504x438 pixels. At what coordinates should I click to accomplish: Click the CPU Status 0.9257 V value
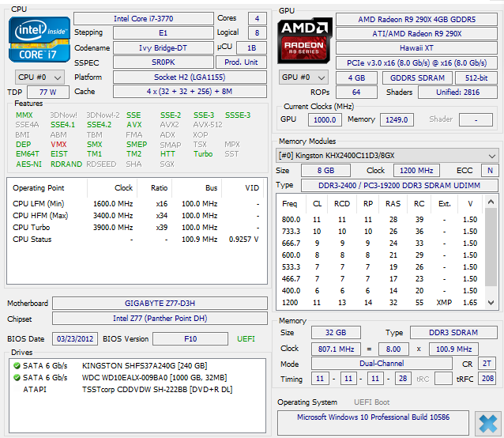pos(243,240)
